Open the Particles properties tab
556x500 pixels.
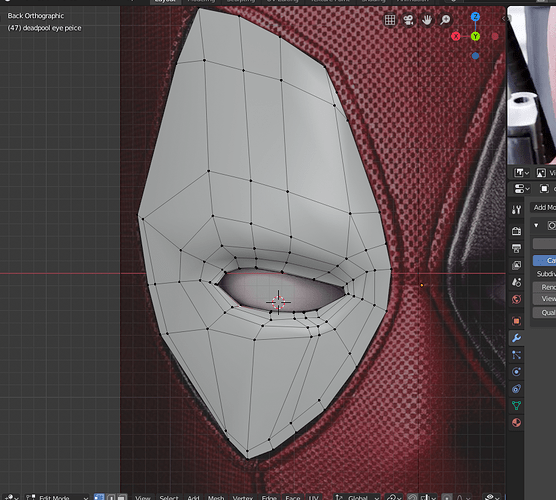pyautogui.click(x=516, y=355)
